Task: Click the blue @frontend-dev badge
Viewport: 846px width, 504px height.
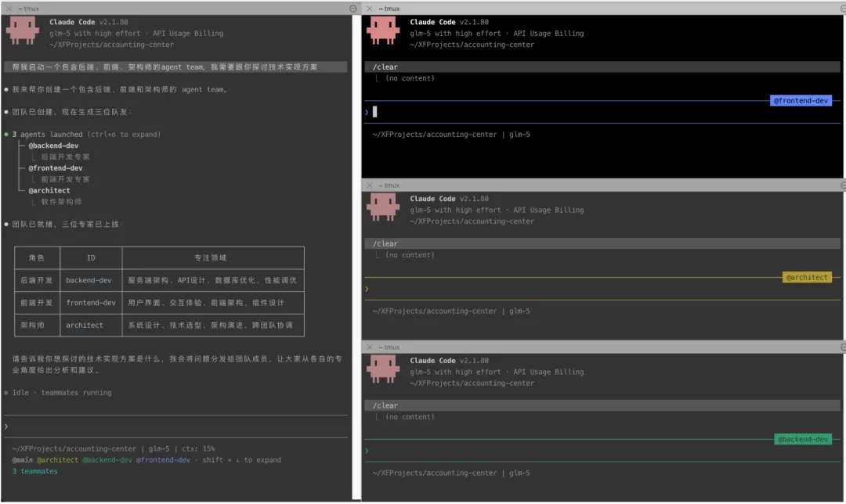Action: [801, 101]
